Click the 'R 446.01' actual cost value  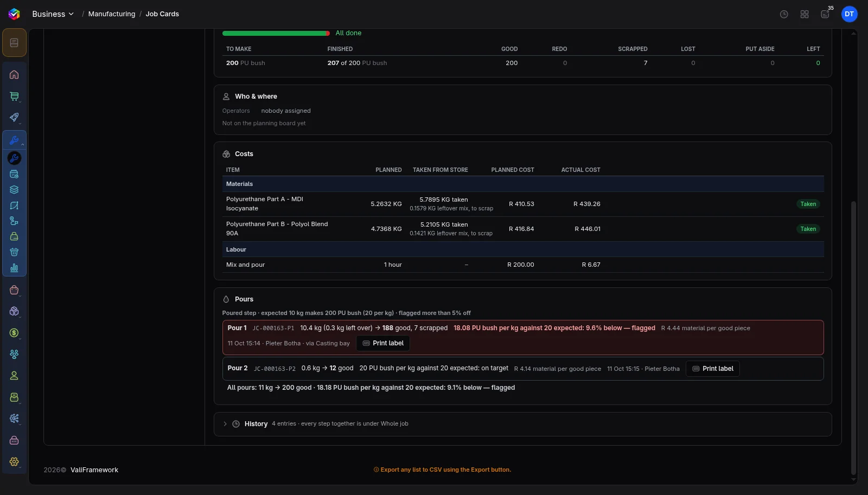588,229
